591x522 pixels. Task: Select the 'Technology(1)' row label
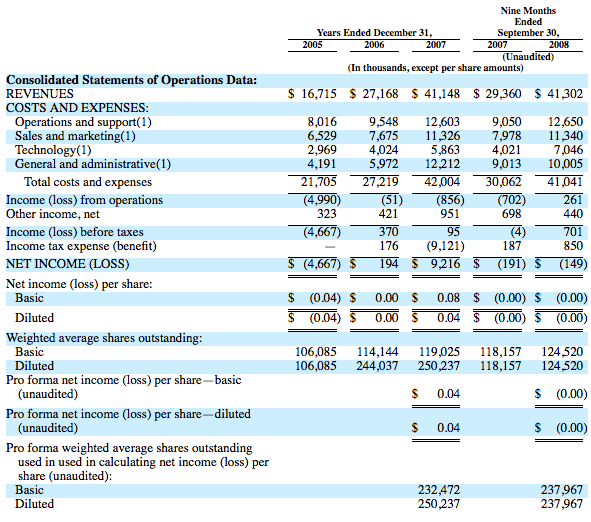coord(53,150)
